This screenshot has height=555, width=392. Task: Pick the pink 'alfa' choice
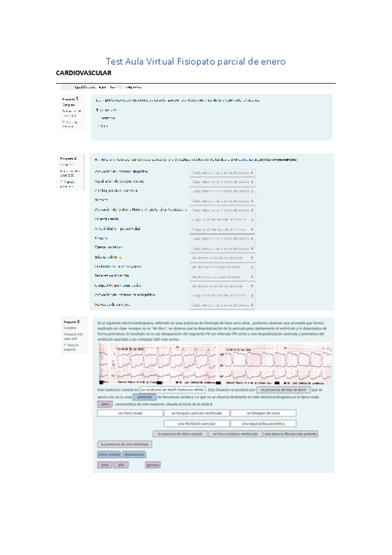click(120, 465)
